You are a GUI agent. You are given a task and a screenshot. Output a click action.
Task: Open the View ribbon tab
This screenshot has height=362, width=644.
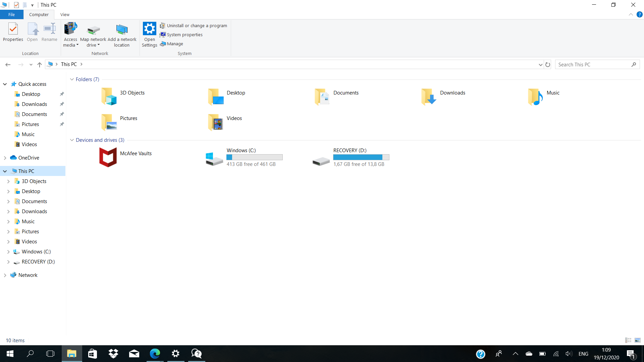point(65,15)
